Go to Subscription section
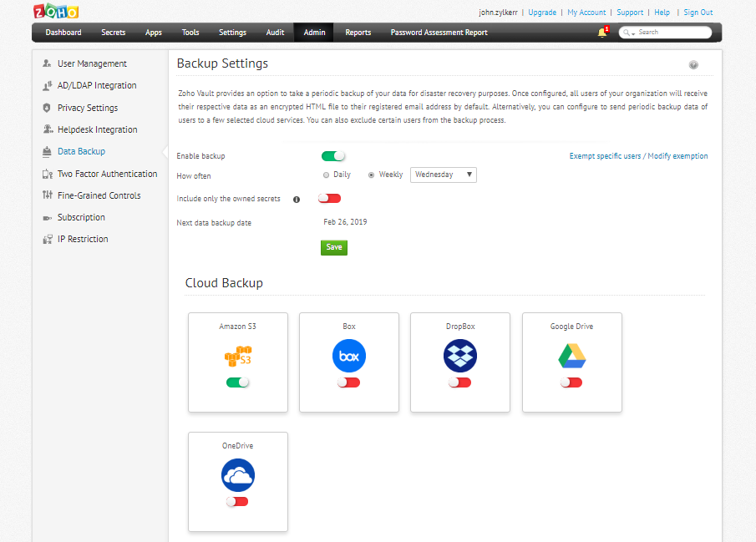Viewport: 756px width, 542px height. coord(81,217)
